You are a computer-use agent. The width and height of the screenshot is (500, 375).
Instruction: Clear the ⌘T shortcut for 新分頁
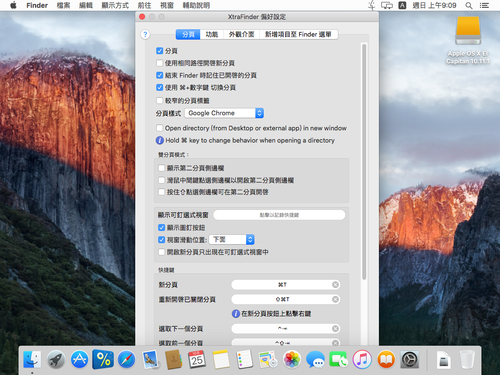[x=335, y=285]
